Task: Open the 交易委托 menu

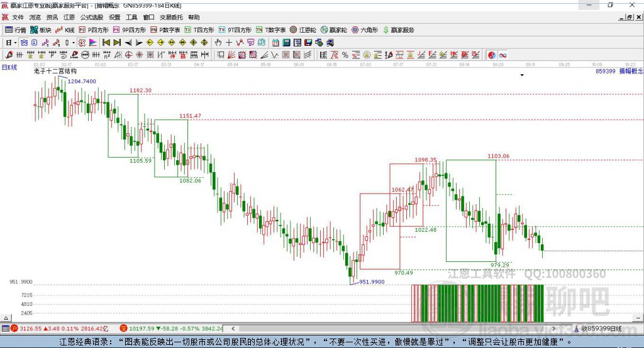Action: [x=171, y=17]
